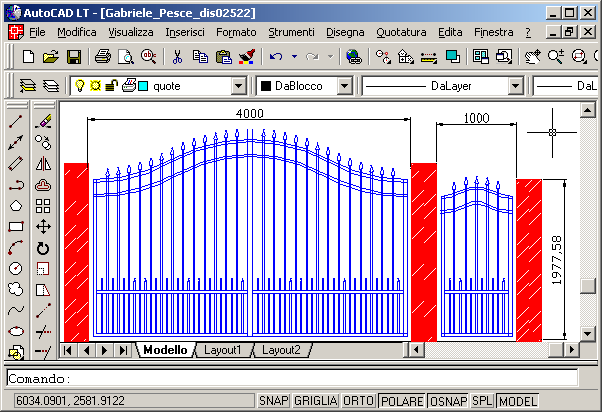This screenshot has height=412, width=602.
Task: Click the globe hyperlink icon
Action: click(x=354, y=57)
